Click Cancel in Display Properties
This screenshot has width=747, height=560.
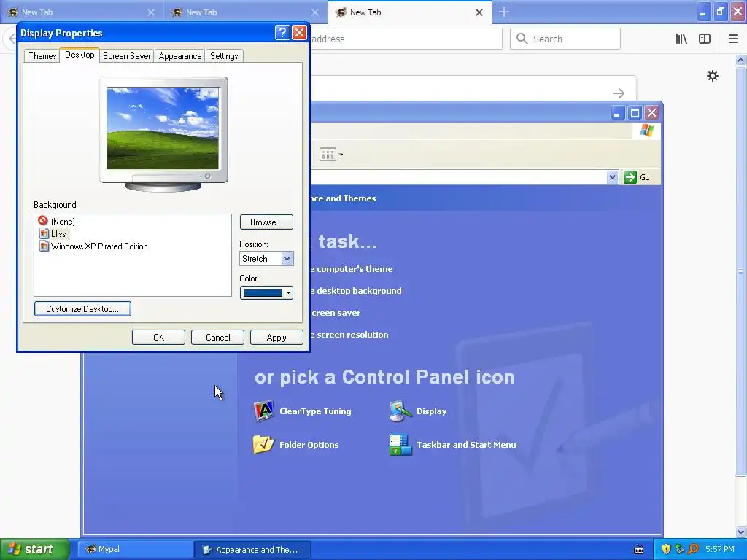[217, 337]
